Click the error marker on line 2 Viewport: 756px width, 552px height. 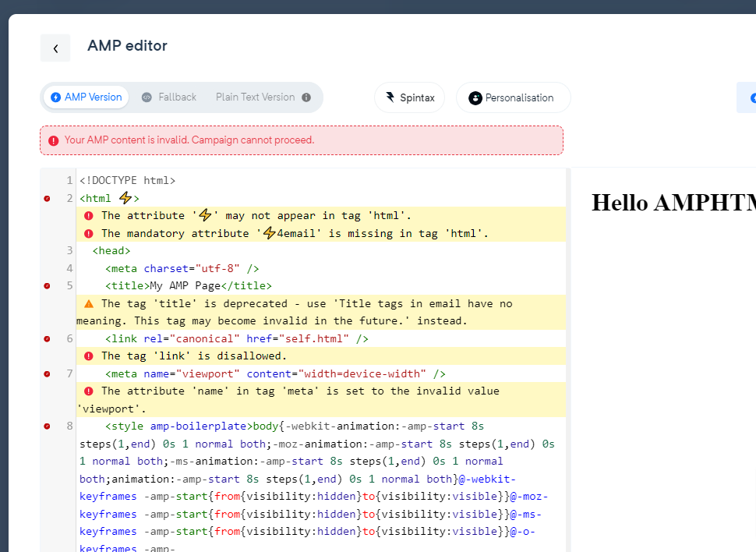[x=47, y=198]
